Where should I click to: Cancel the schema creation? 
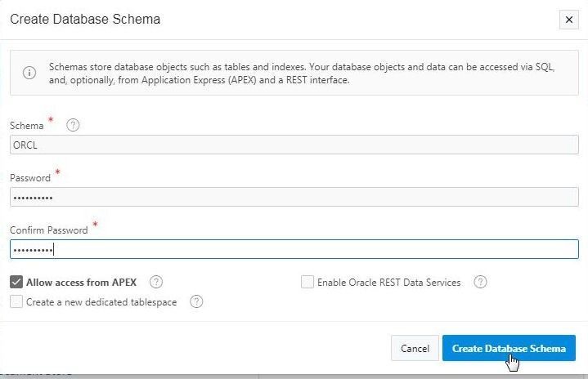pos(415,348)
